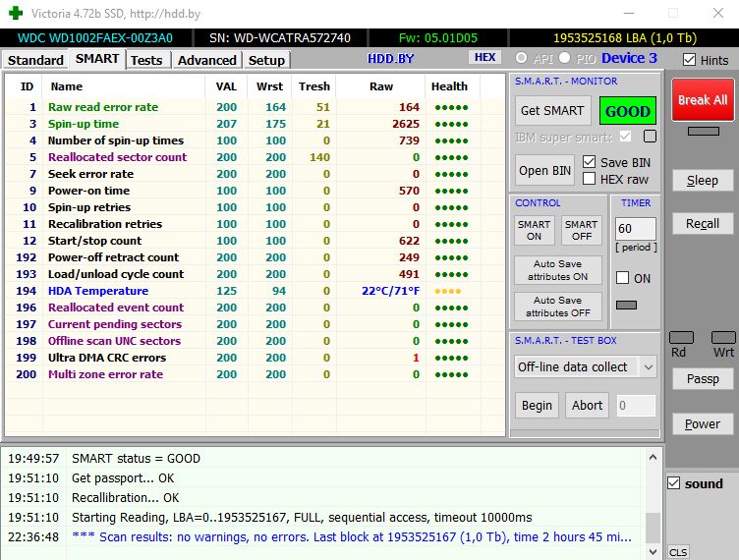
Task: Click the Get SMART button
Action: point(552,111)
